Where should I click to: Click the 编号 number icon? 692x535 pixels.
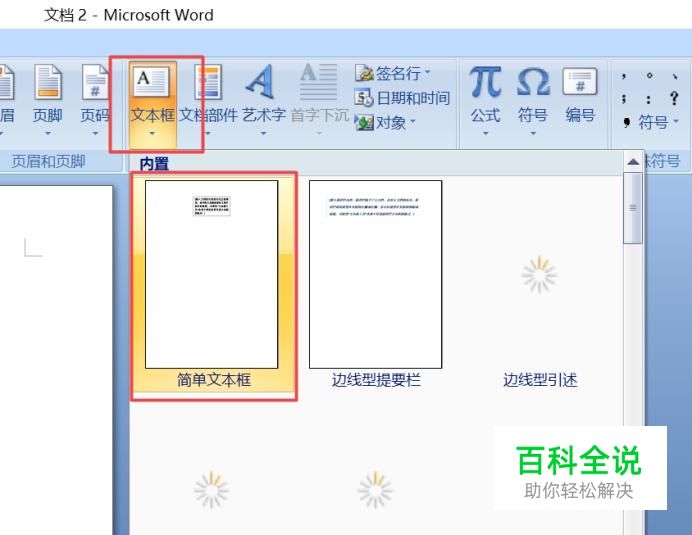click(580, 82)
